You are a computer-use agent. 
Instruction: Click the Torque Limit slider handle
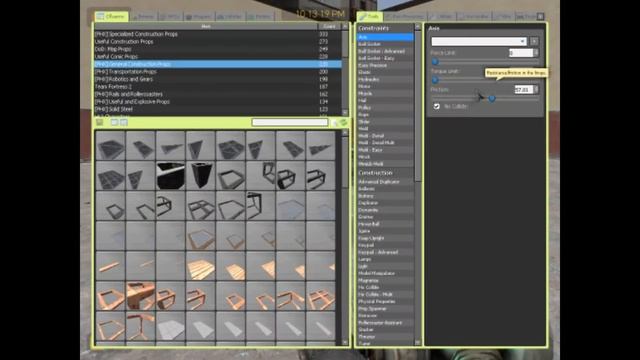click(435, 80)
